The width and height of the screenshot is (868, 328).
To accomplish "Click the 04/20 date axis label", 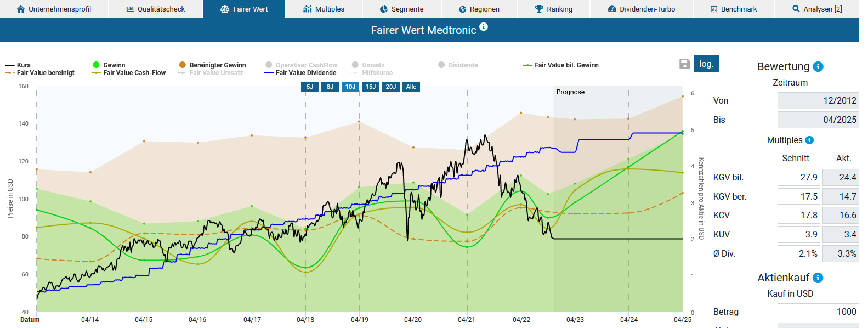I will tap(413, 320).
